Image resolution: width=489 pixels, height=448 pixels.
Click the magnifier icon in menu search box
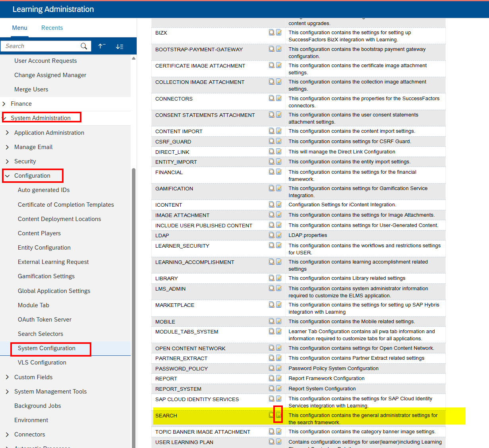[84, 46]
